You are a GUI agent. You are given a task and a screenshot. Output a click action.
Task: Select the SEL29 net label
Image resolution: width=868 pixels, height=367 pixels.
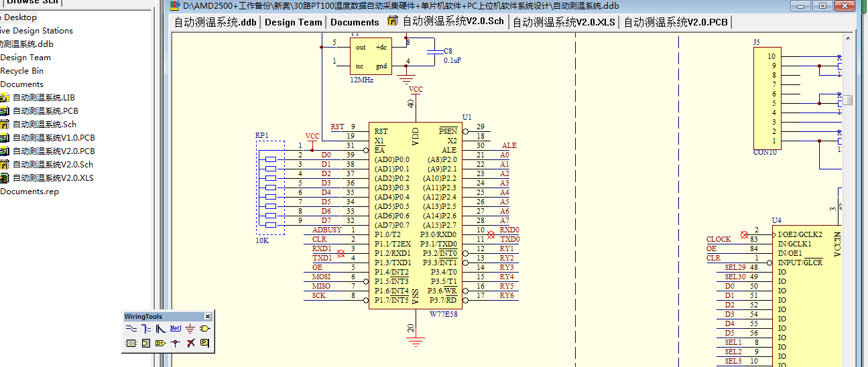(x=735, y=268)
